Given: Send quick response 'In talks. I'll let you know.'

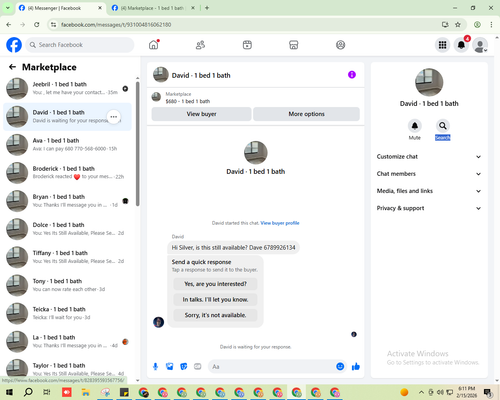Looking at the screenshot, I should [215, 300].
